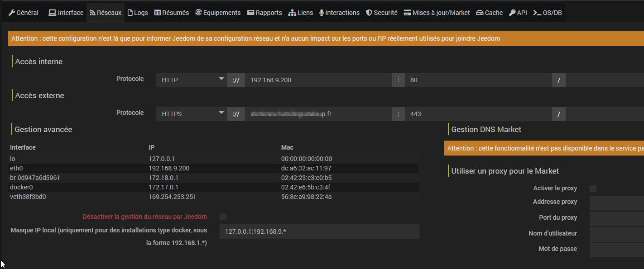Select MAC address 00:00:00:00:00:00

[307, 159]
